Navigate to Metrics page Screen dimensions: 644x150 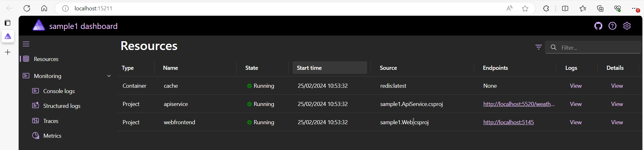click(x=52, y=136)
